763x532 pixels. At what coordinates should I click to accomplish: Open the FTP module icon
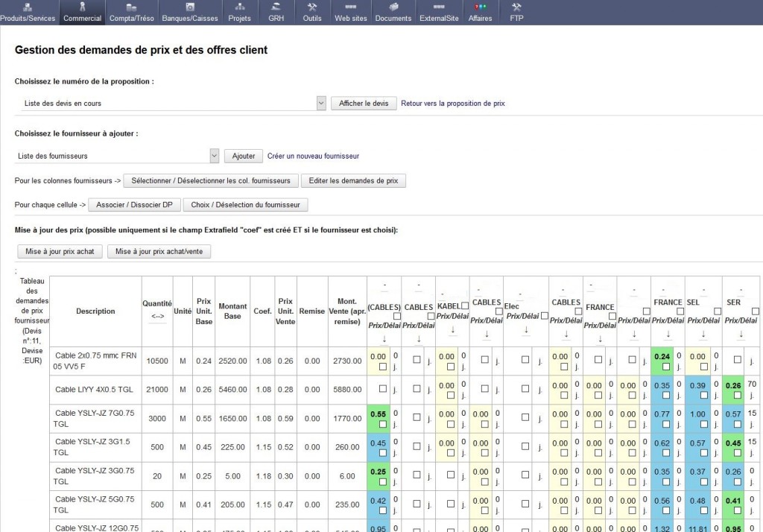point(516,7)
